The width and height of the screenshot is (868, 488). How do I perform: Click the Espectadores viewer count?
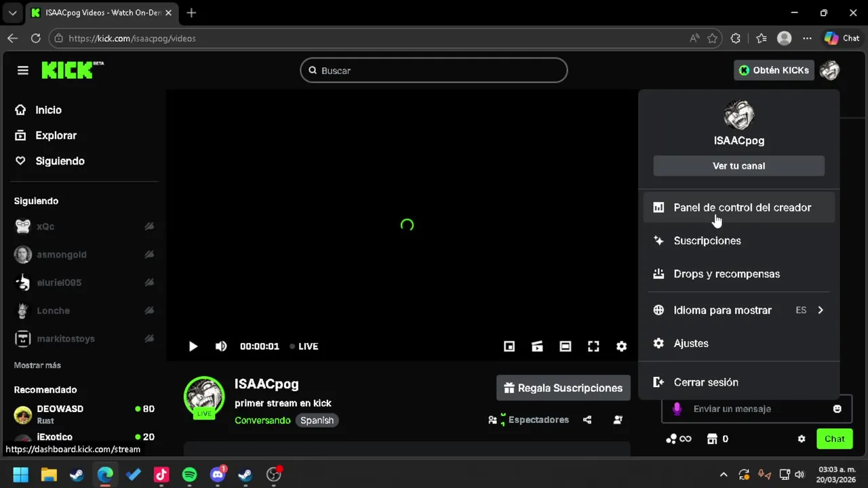click(529, 420)
